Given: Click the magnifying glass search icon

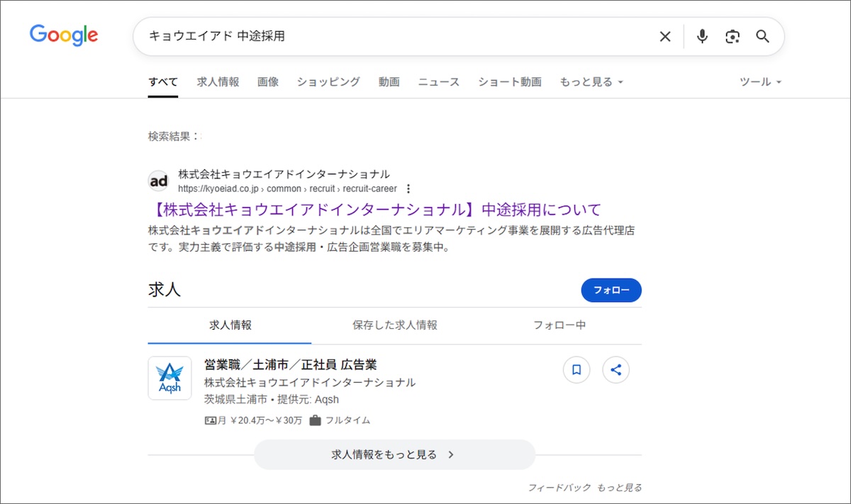Looking at the screenshot, I should 762,37.
